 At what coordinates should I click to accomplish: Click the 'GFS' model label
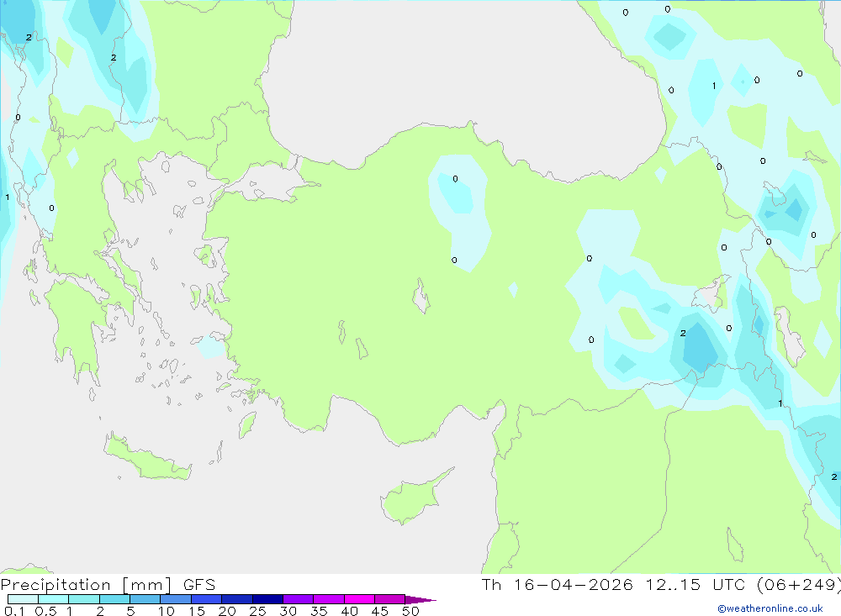click(199, 585)
